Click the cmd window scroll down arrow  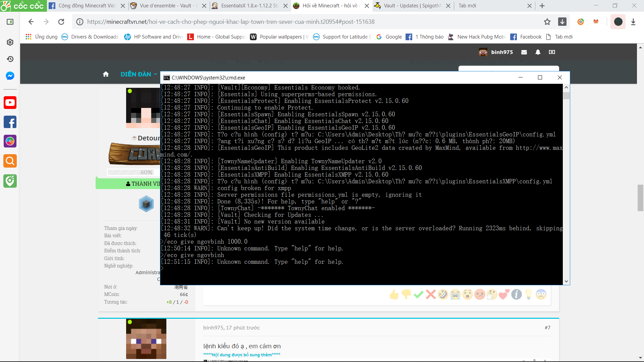tap(566, 282)
